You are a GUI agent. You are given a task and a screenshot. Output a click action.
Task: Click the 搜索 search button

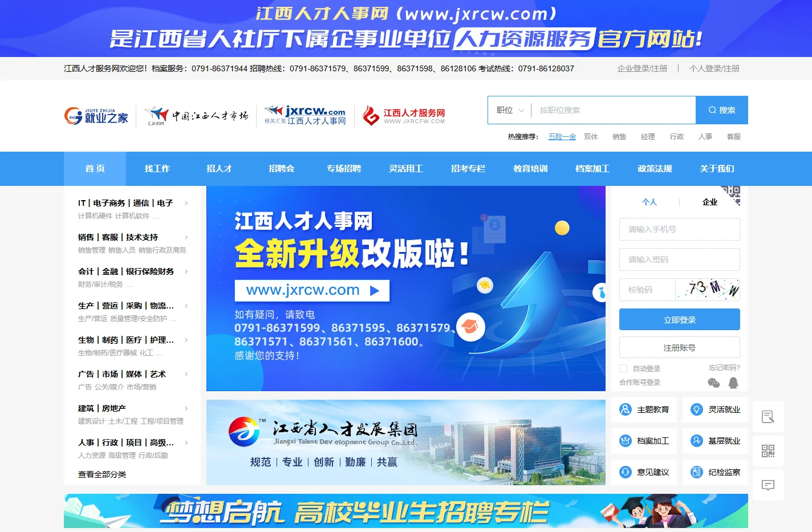(722, 110)
